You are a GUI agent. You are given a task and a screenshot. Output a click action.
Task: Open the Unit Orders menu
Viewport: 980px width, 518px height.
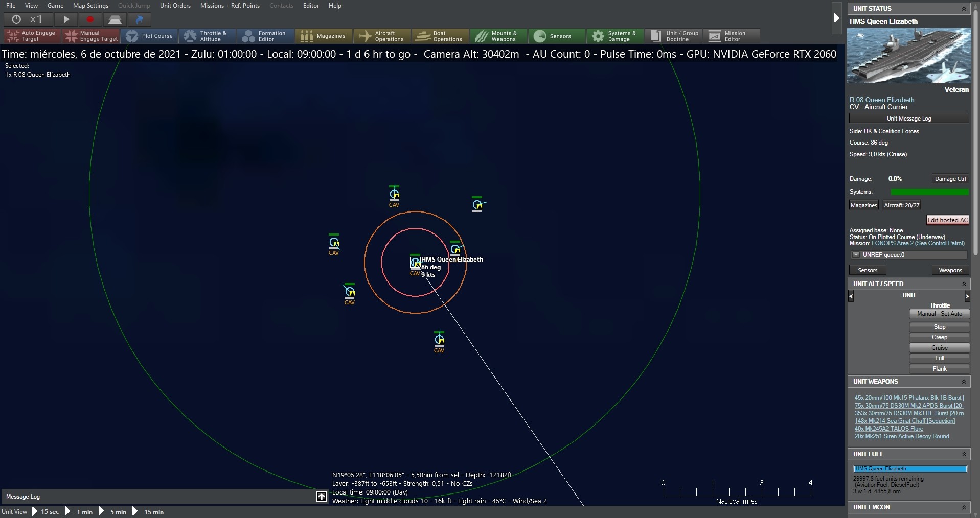pyautogui.click(x=175, y=6)
